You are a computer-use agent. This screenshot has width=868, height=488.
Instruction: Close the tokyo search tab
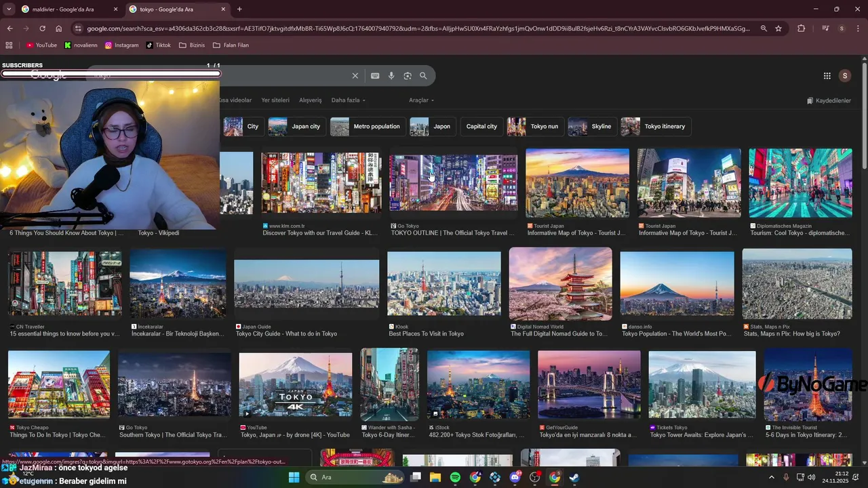[224, 9]
